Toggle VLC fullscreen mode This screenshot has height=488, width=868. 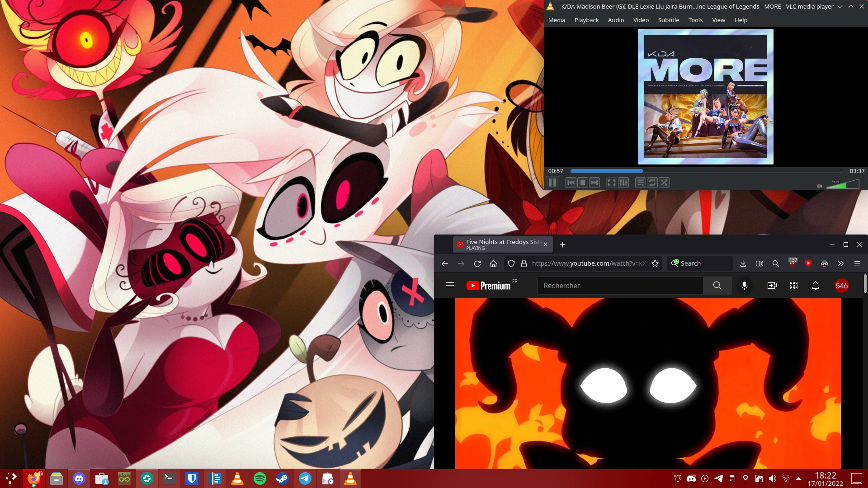coord(611,183)
